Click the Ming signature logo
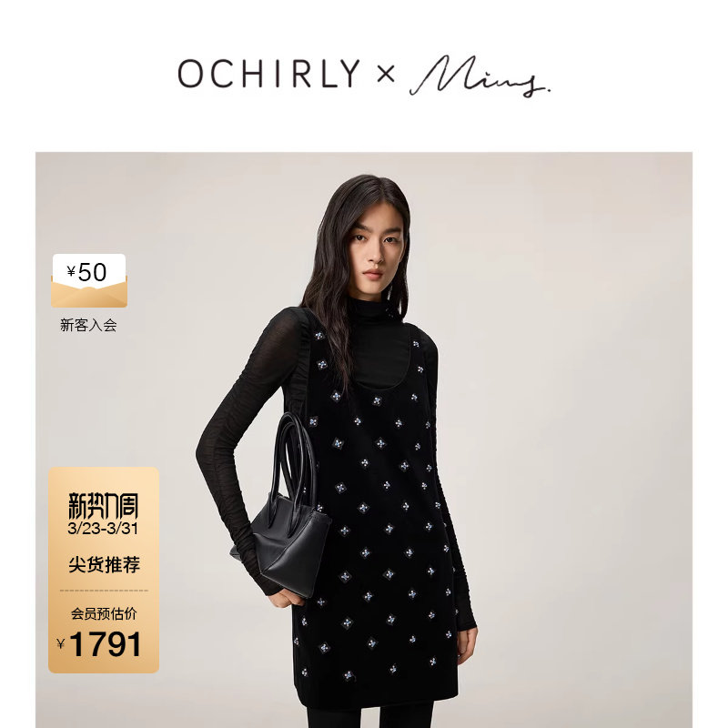728x728 pixels. click(x=480, y=76)
